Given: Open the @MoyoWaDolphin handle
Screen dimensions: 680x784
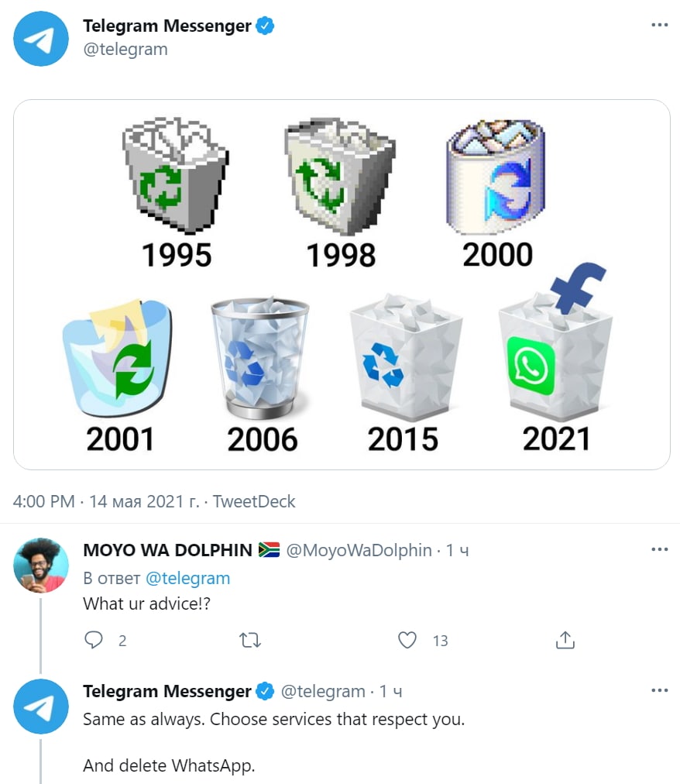Looking at the screenshot, I should [359, 550].
